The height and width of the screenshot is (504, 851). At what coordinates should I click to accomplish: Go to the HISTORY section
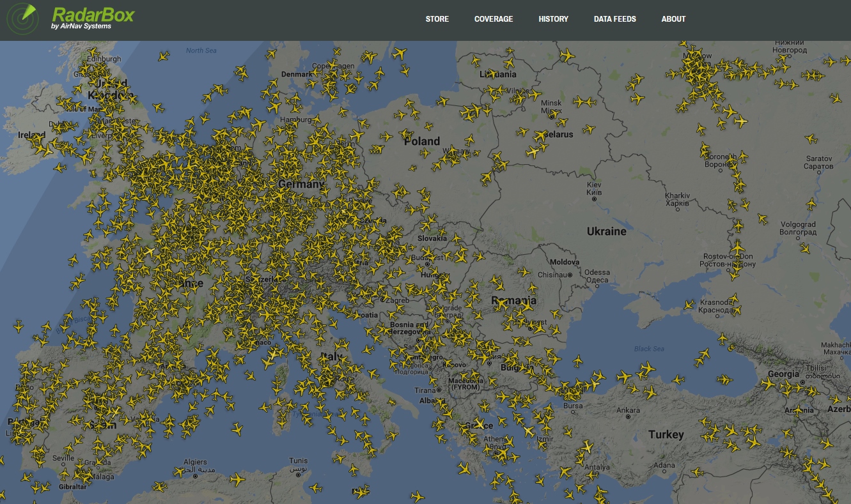click(x=553, y=19)
